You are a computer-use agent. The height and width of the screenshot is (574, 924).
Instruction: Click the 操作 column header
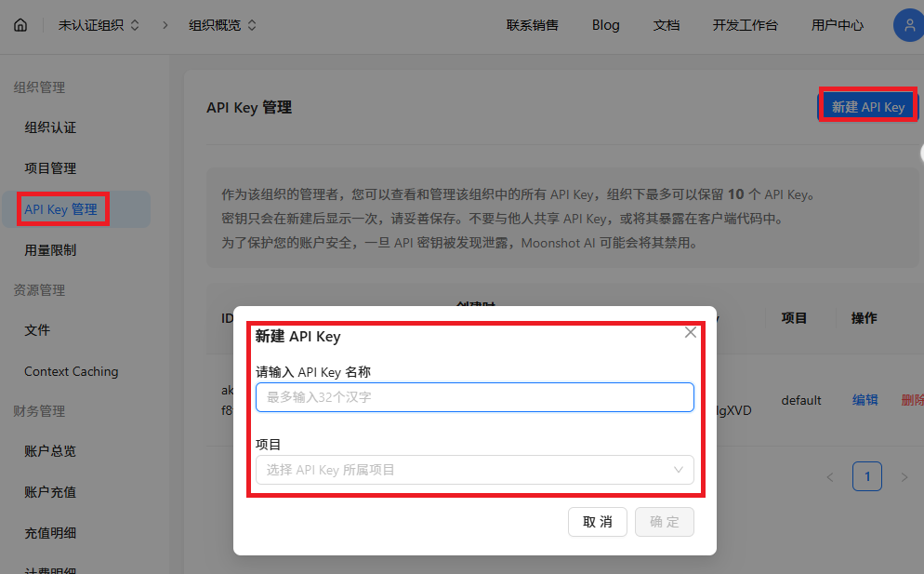coord(864,318)
